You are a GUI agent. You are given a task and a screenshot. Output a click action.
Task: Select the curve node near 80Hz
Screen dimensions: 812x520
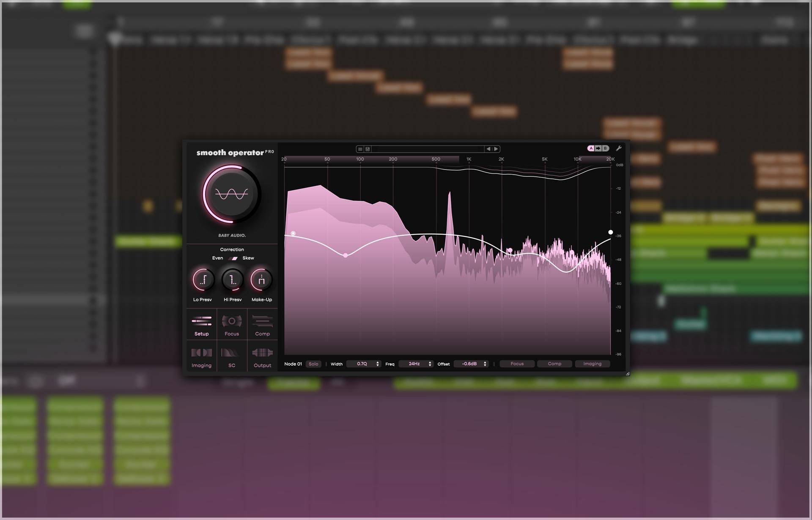coord(346,255)
